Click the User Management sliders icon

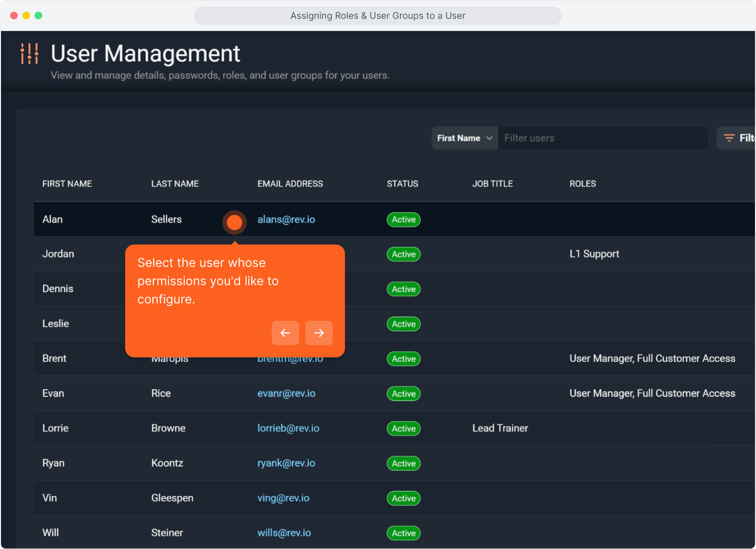point(29,53)
